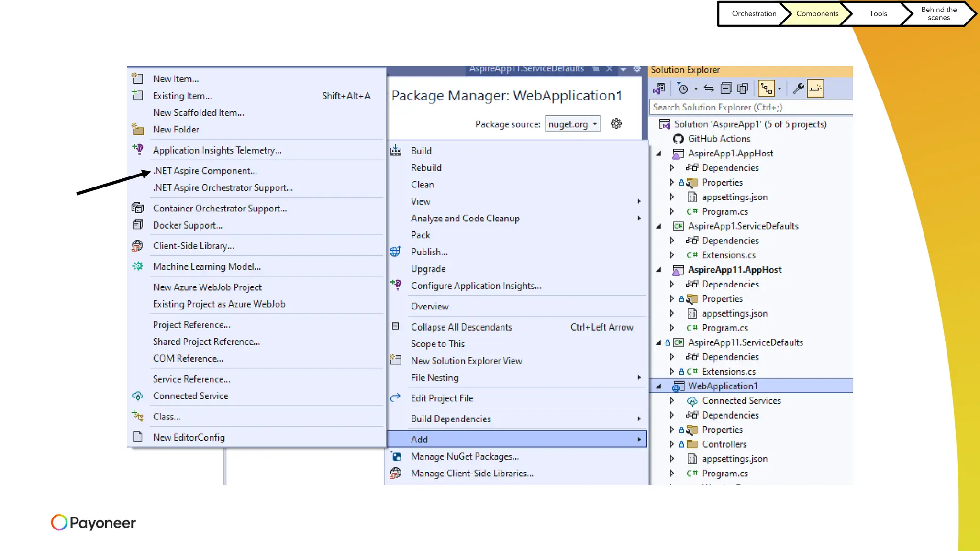This screenshot has height=551, width=980.
Task: Click Container Orchestrator Support icon
Action: (138, 208)
